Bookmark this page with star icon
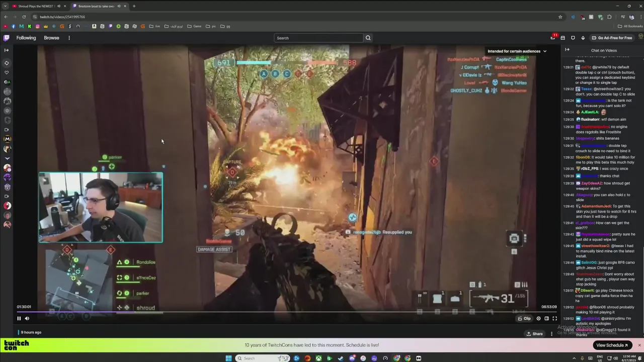 (x=560, y=17)
